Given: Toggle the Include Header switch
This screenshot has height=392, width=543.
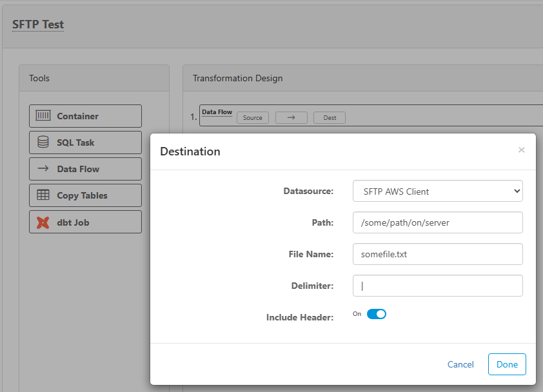Looking at the screenshot, I should point(377,314).
